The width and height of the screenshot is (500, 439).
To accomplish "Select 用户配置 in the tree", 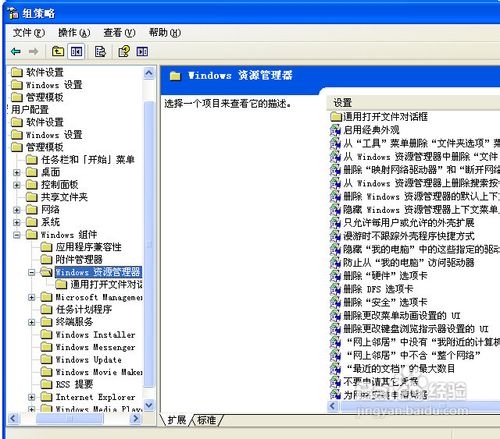I will point(30,110).
